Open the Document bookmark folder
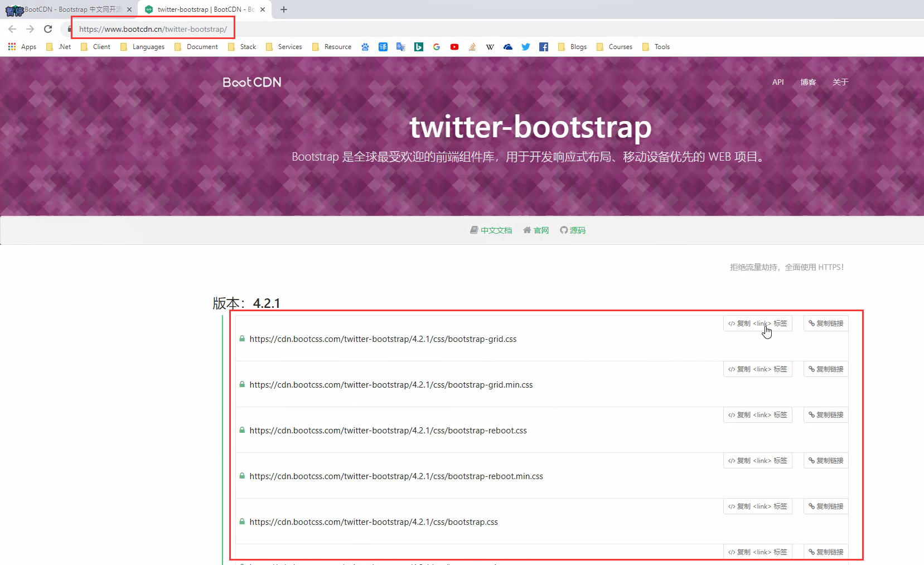 click(x=196, y=47)
